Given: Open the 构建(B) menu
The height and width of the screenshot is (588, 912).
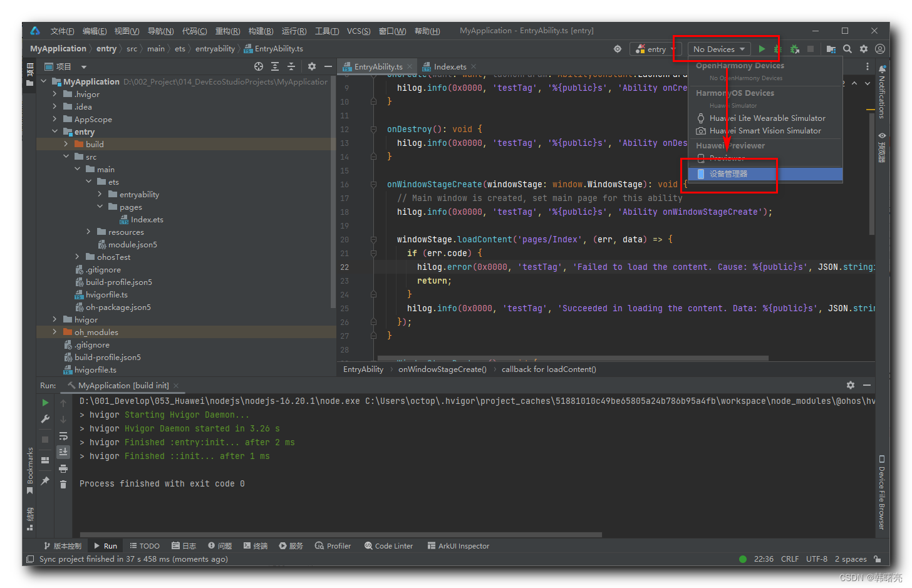Looking at the screenshot, I should click(x=261, y=31).
